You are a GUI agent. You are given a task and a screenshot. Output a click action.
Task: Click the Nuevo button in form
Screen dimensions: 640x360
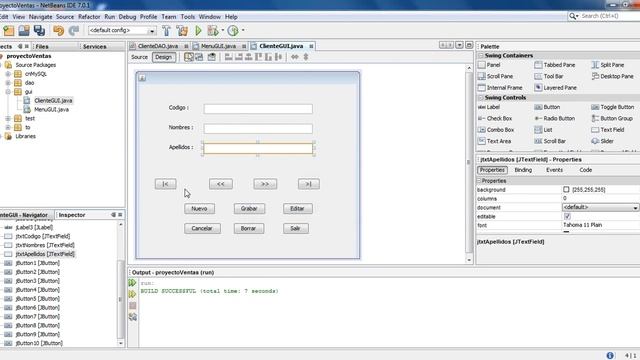point(199,209)
